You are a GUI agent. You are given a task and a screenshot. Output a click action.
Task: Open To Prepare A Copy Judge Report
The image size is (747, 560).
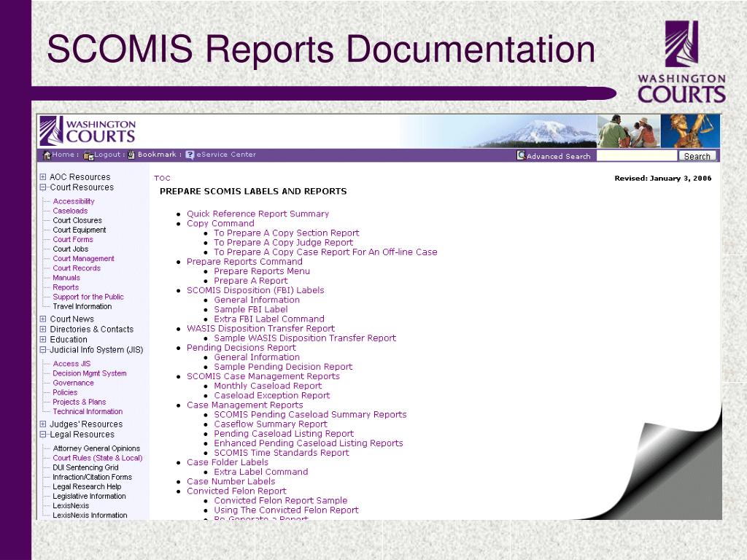point(284,242)
